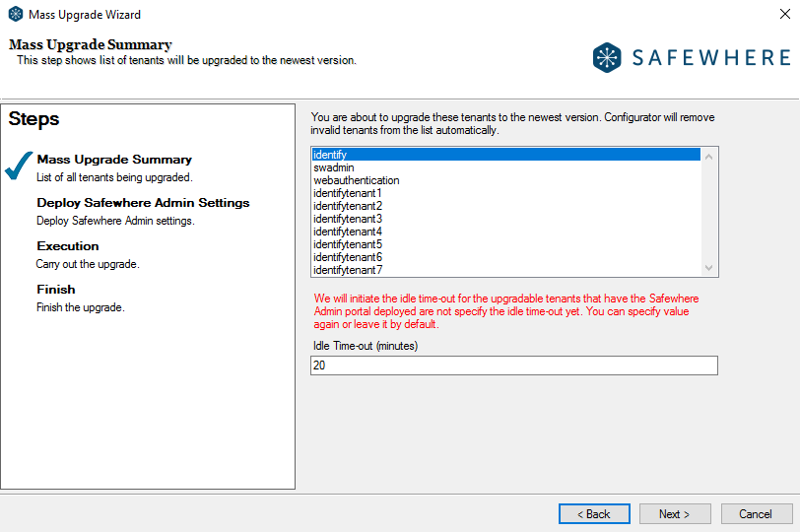
Task: Select the 'webauthentication' tenant row
Action: point(506,180)
